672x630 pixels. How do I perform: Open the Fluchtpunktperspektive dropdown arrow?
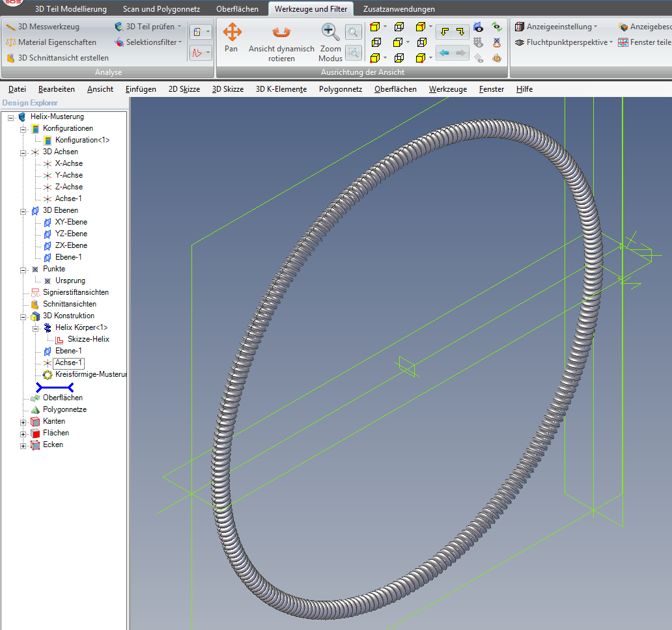611,42
